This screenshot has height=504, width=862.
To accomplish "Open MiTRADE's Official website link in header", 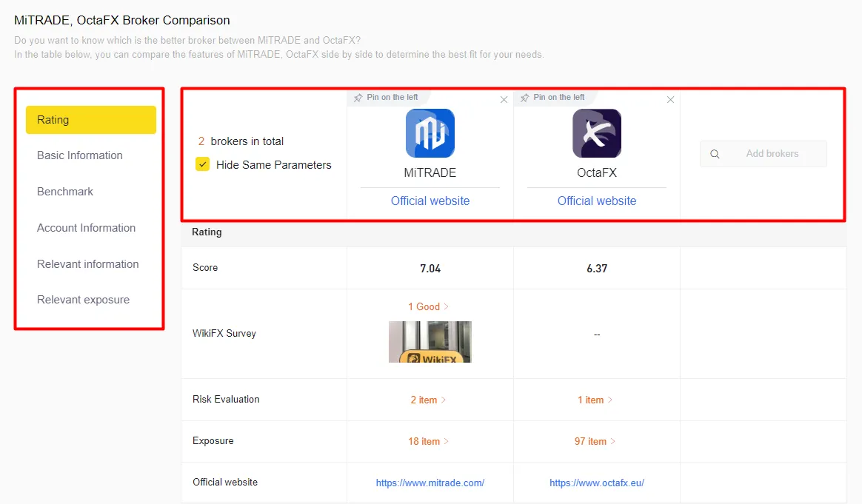I will pos(430,201).
